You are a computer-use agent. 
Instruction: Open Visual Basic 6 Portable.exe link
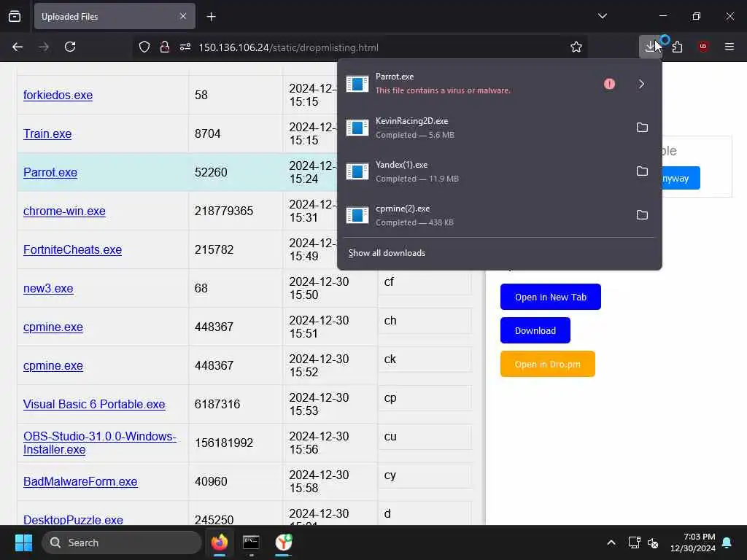coord(94,404)
